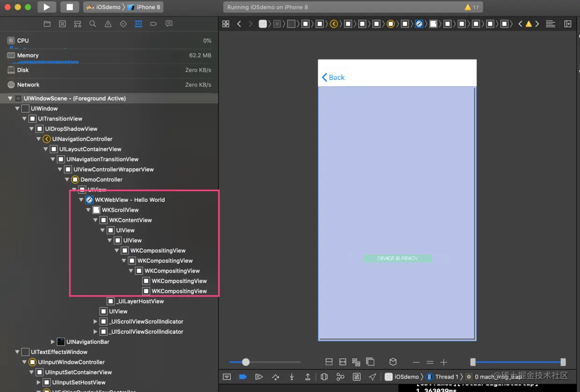
Task: Select the _UILayerHostView row
Action: point(109,301)
